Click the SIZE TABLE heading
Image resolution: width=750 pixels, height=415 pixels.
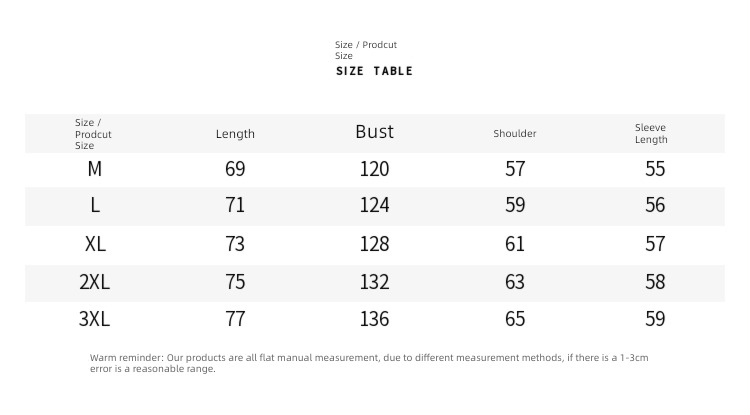[x=374, y=71]
